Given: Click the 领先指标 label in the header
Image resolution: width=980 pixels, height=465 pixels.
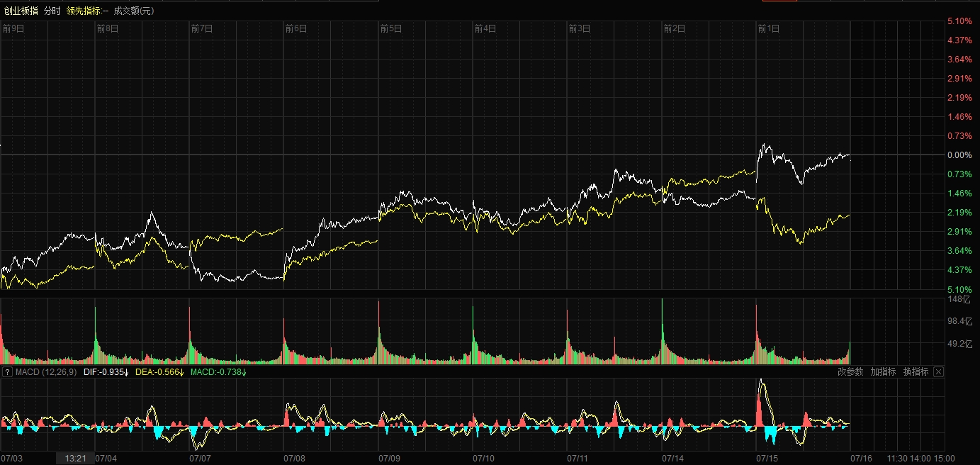Looking at the screenshot, I should (x=87, y=11).
